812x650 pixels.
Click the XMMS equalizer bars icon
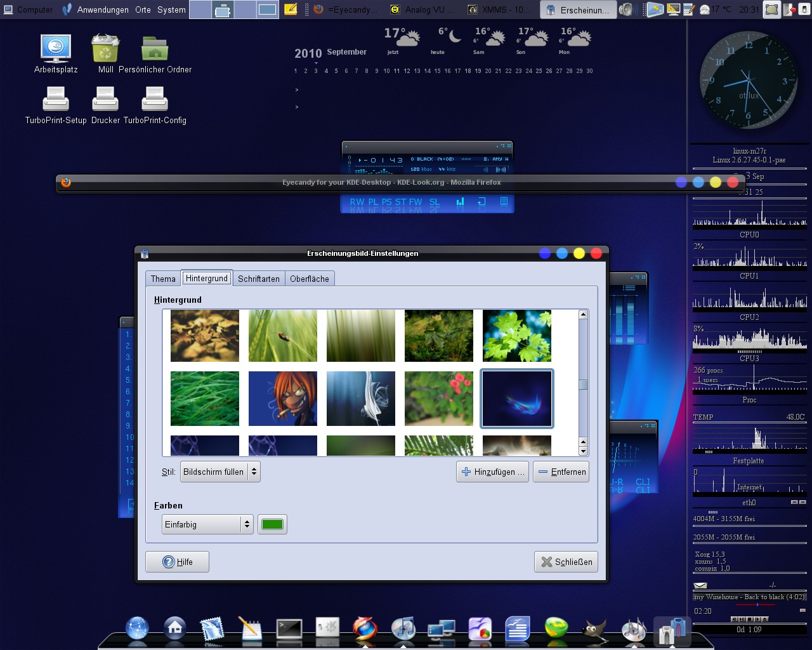point(460,202)
